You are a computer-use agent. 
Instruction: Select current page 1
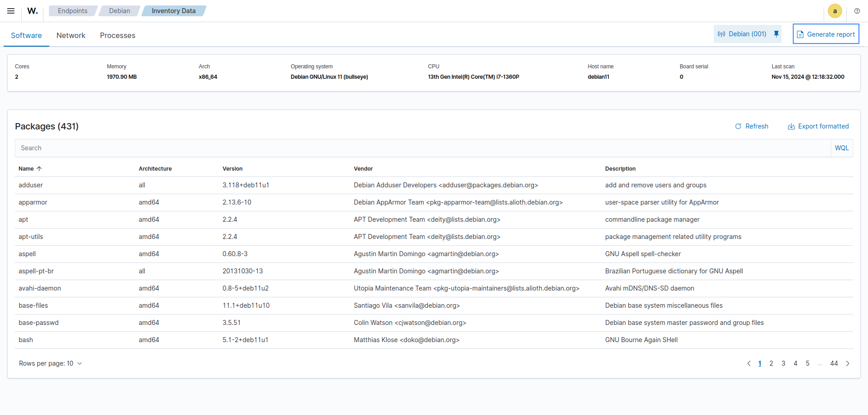tap(760, 363)
